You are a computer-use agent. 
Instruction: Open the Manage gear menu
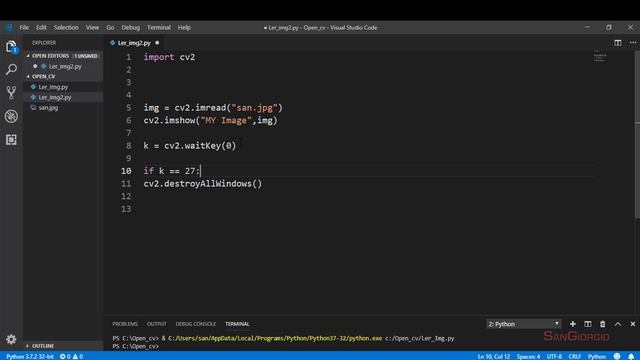(x=11, y=339)
